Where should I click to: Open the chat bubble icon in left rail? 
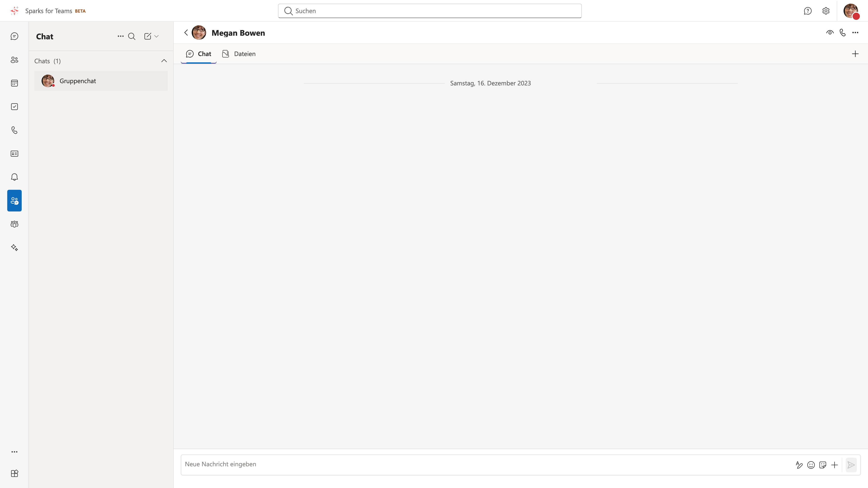(14, 36)
